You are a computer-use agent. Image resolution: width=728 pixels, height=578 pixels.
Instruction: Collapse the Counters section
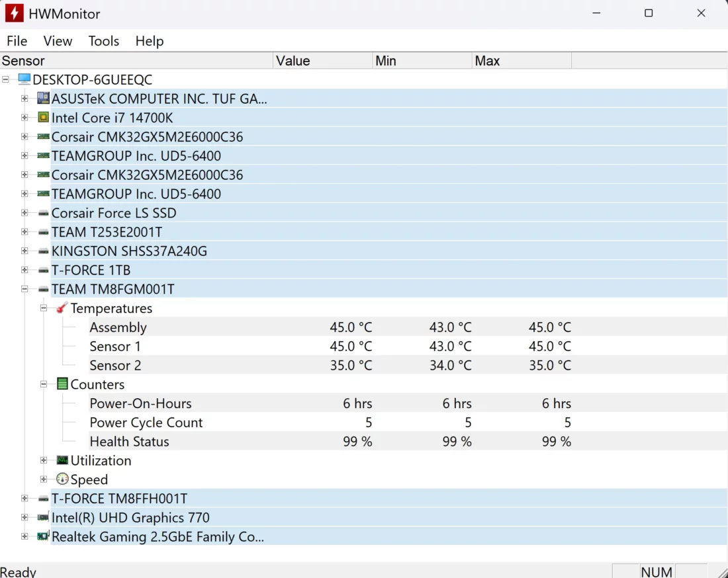click(x=44, y=384)
